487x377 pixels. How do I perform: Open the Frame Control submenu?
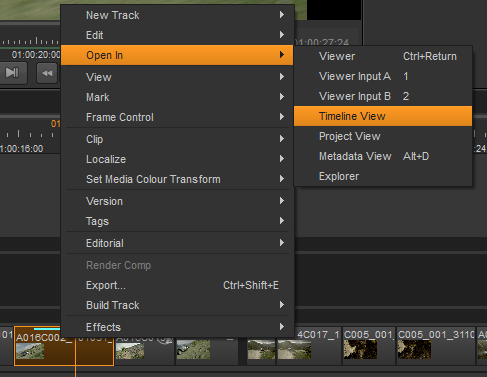click(x=177, y=117)
